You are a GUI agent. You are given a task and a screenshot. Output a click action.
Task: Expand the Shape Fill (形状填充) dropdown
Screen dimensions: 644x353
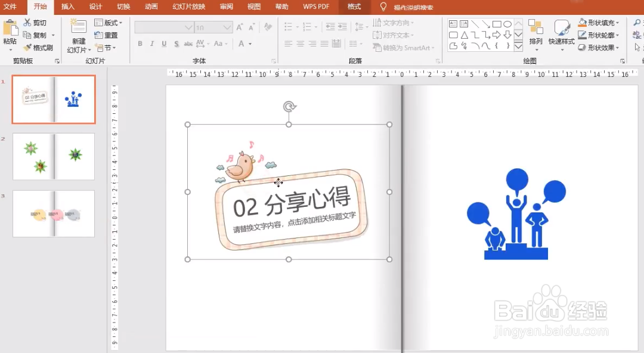point(617,21)
